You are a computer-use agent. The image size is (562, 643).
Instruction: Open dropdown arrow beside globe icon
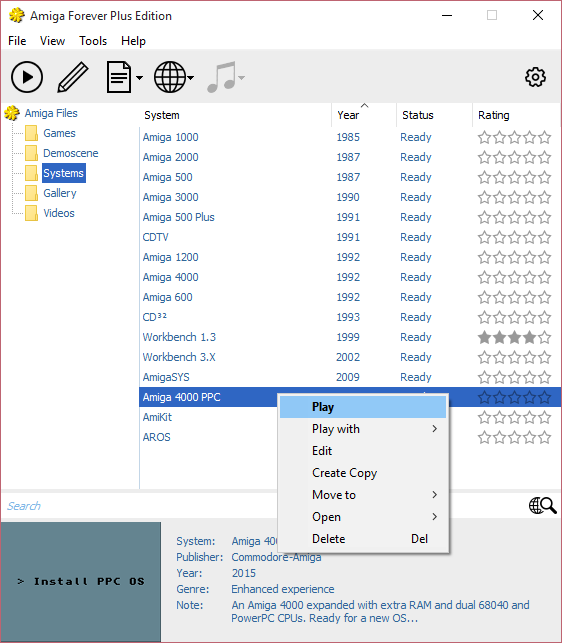(x=191, y=78)
